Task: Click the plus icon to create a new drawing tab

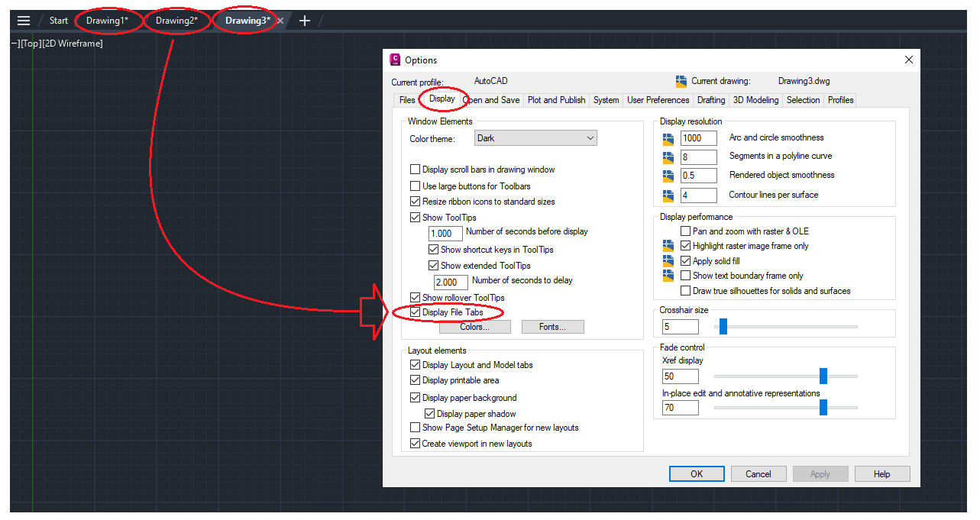Action: pos(304,21)
